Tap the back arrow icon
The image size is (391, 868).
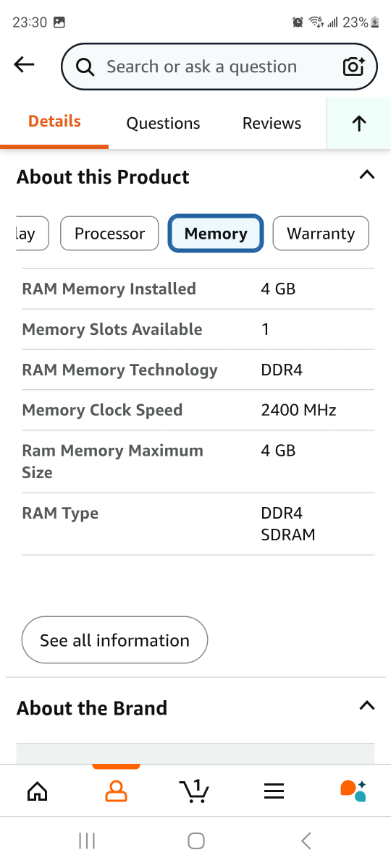click(x=24, y=66)
